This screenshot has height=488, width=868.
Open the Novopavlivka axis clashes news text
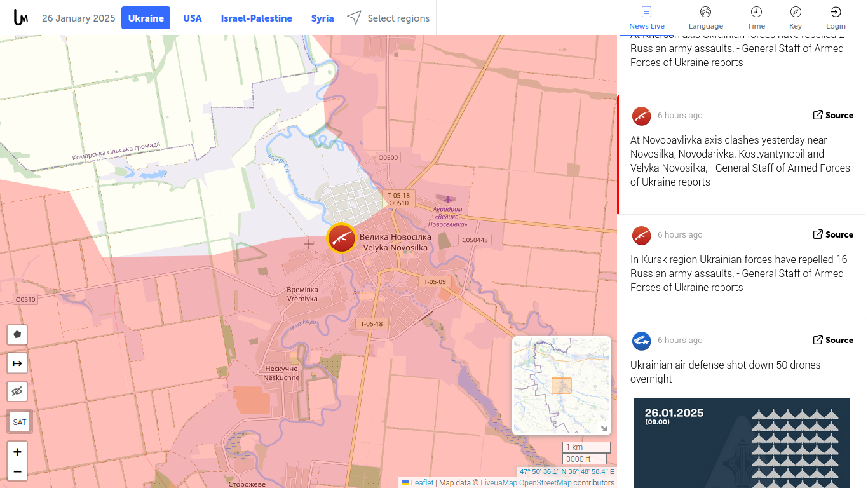(740, 161)
